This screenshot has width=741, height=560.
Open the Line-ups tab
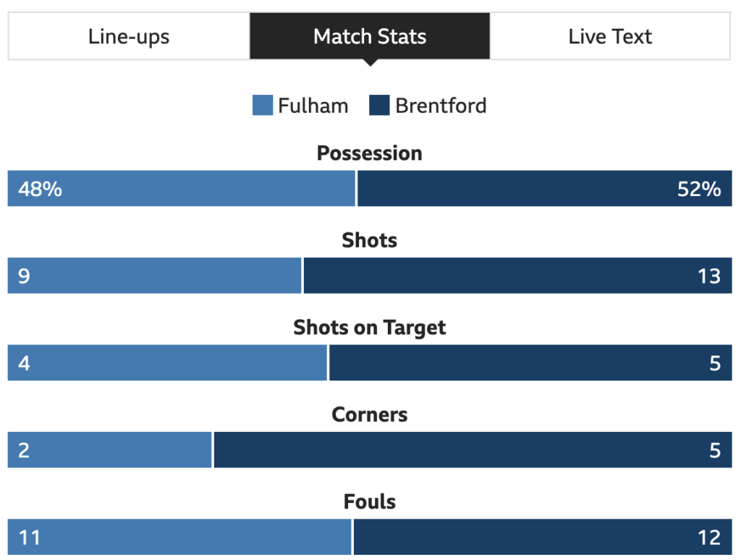coord(129,36)
